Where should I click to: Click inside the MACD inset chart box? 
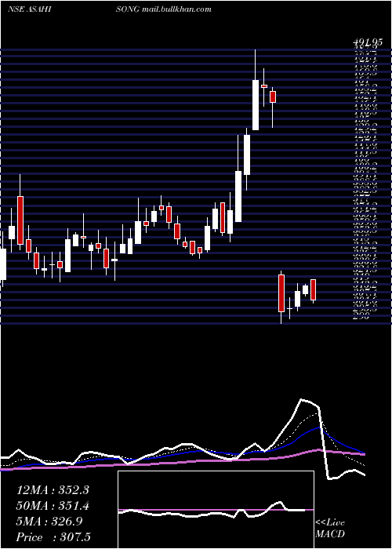(216, 510)
